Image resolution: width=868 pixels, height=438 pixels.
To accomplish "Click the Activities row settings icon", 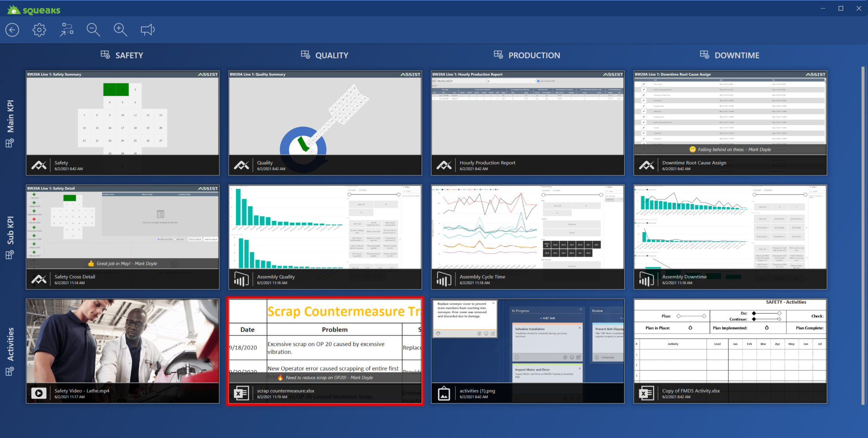I will [x=9, y=371].
